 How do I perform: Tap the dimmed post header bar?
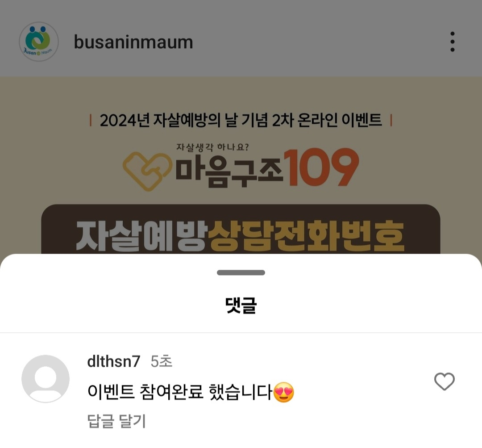241,38
